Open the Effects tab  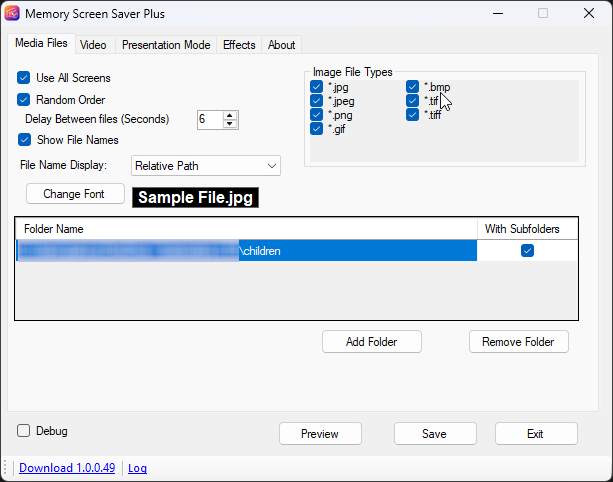pyautogui.click(x=239, y=45)
